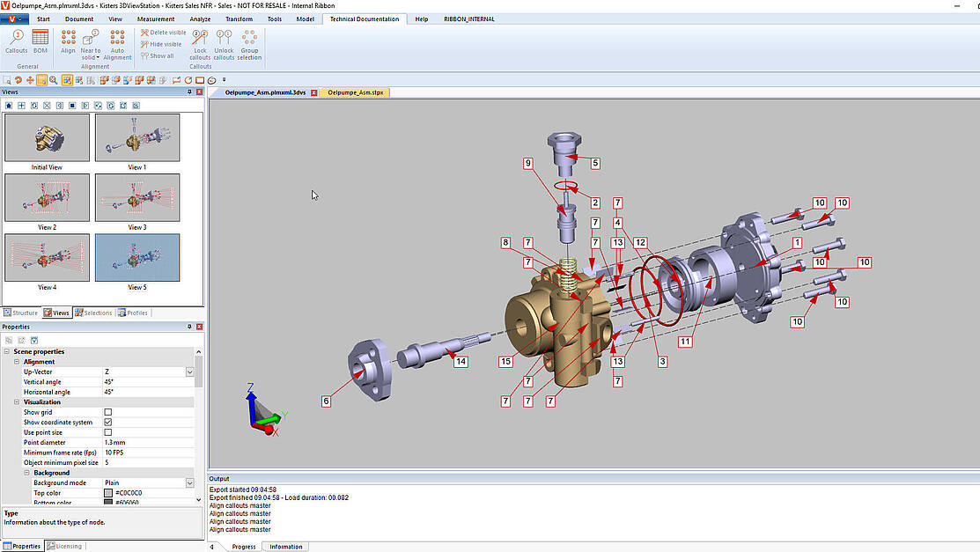The width and height of the screenshot is (980, 552).
Task: Toggle the Use point size checkbox
Action: [108, 432]
